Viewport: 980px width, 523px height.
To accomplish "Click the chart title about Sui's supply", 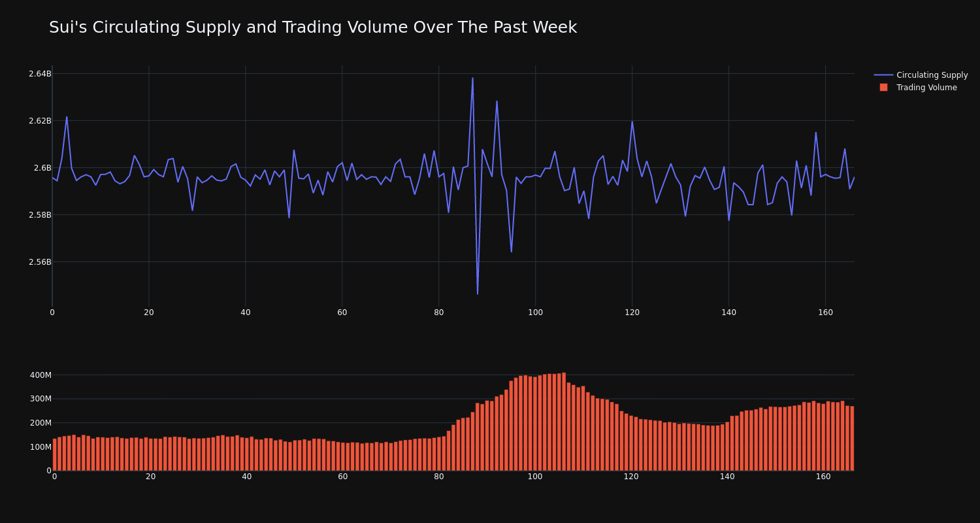I will pyautogui.click(x=313, y=27).
